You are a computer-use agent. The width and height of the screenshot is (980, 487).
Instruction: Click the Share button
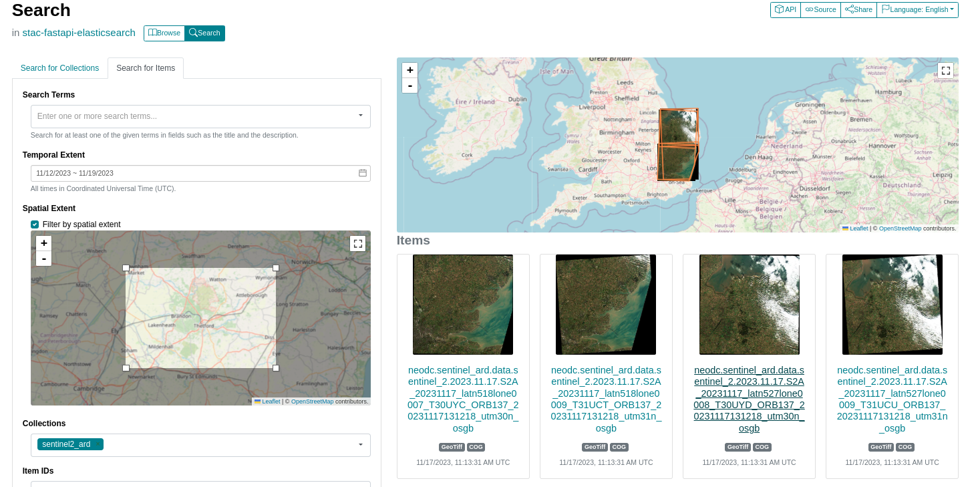tap(858, 9)
